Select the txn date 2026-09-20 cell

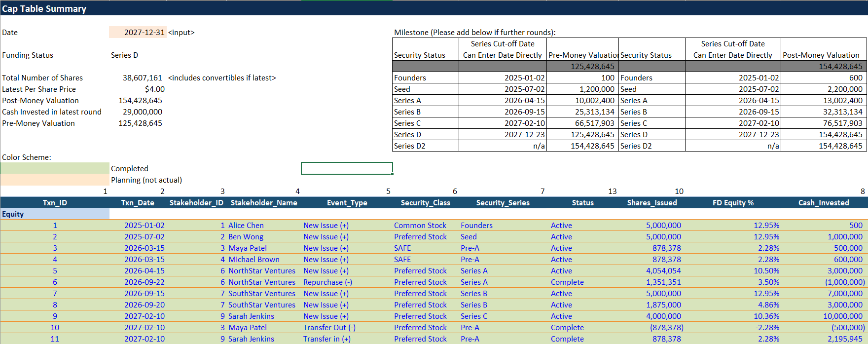(x=138, y=305)
